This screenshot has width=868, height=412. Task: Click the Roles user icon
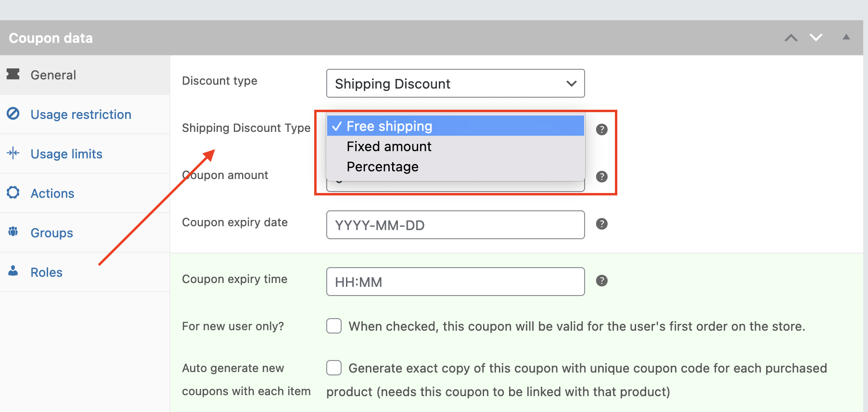pyautogui.click(x=13, y=271)
